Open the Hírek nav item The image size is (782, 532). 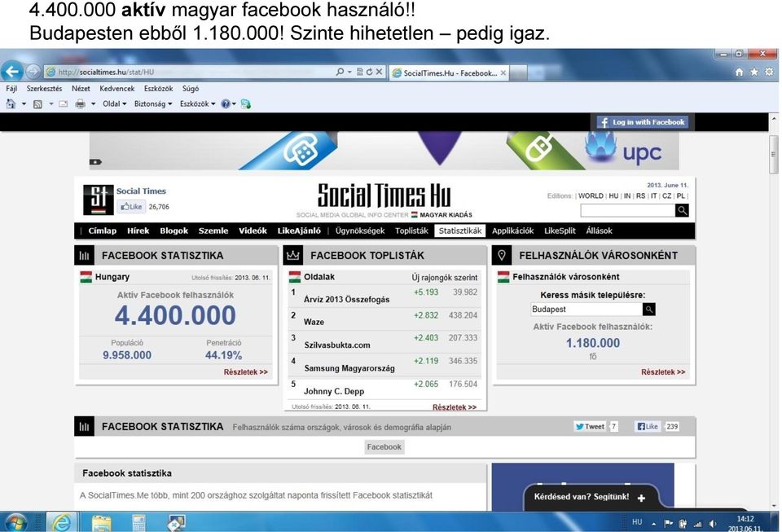pyautogui.click(x=138, y=231)
